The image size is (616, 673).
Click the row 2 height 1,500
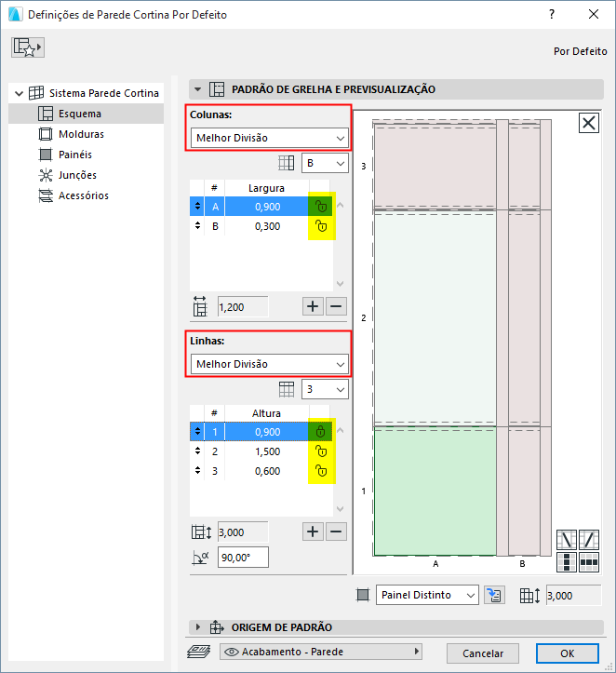coord(267,451)
